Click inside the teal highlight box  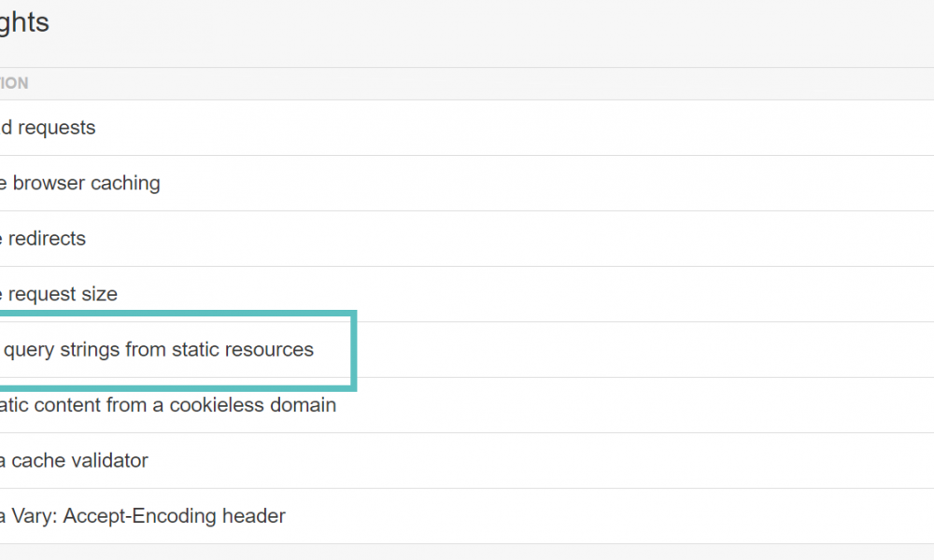[x=177, y=350]
